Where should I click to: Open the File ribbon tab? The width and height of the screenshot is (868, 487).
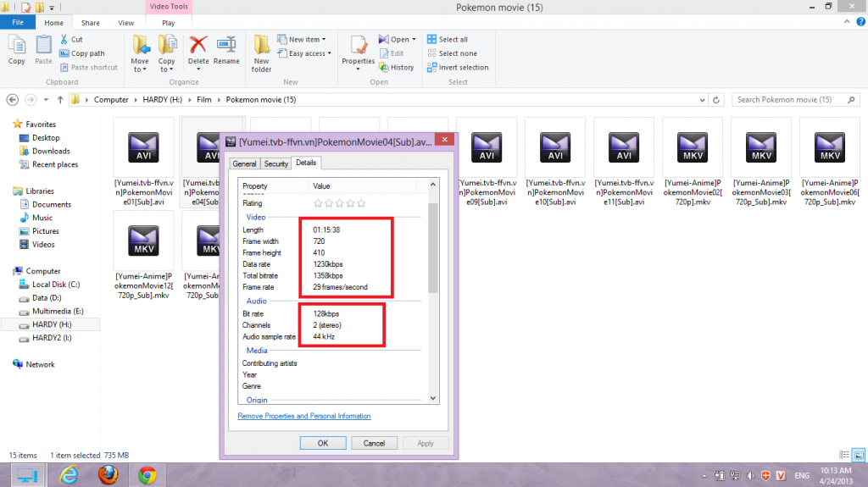(x=18, y=22)
